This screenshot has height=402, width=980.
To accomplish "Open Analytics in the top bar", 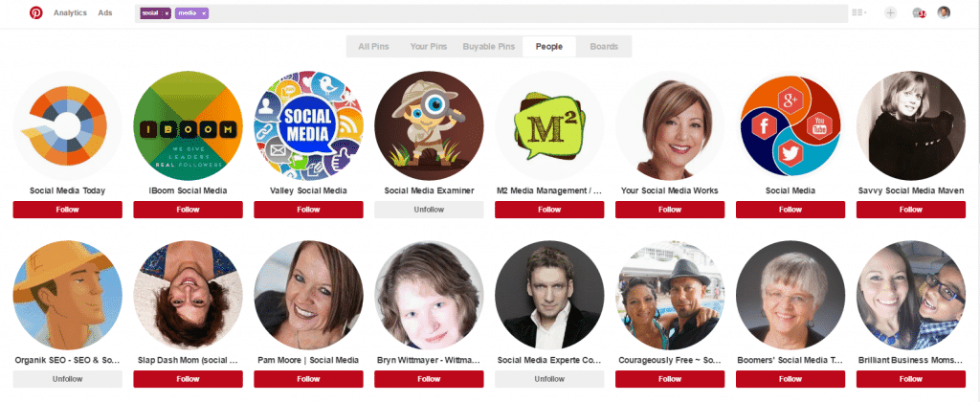I will coord(70,12).
